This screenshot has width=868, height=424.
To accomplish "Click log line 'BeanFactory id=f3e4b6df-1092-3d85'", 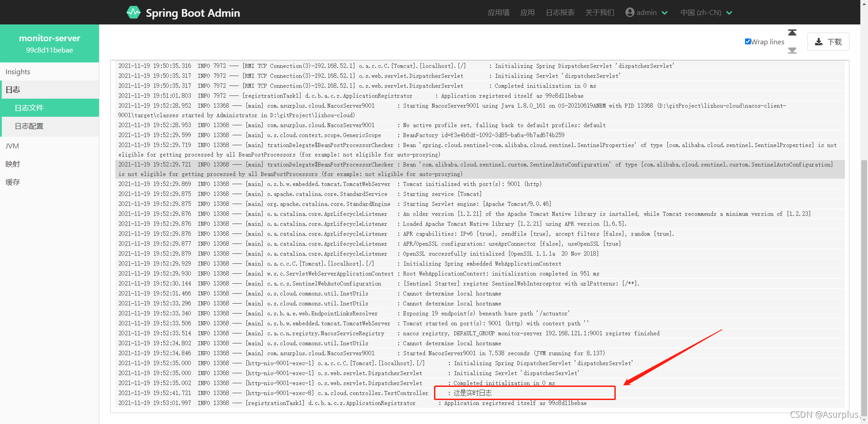I will pyautogui.click(x=480, y=135).
